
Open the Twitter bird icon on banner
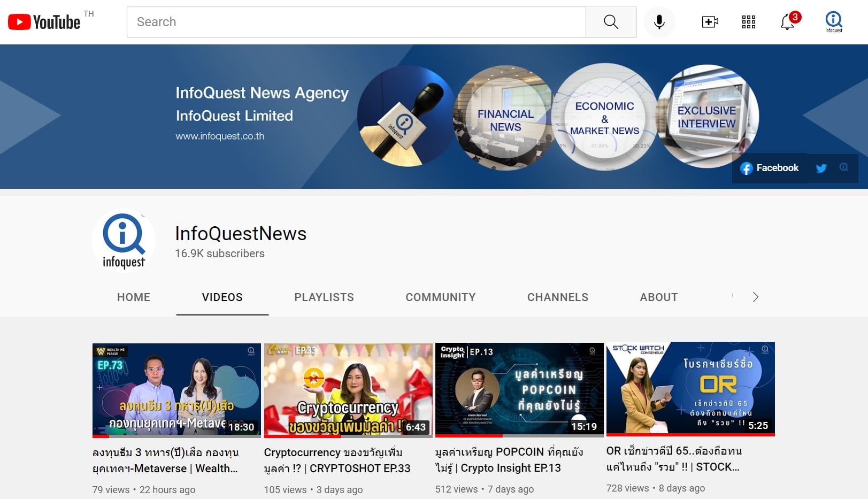click(x=821, y=168)
